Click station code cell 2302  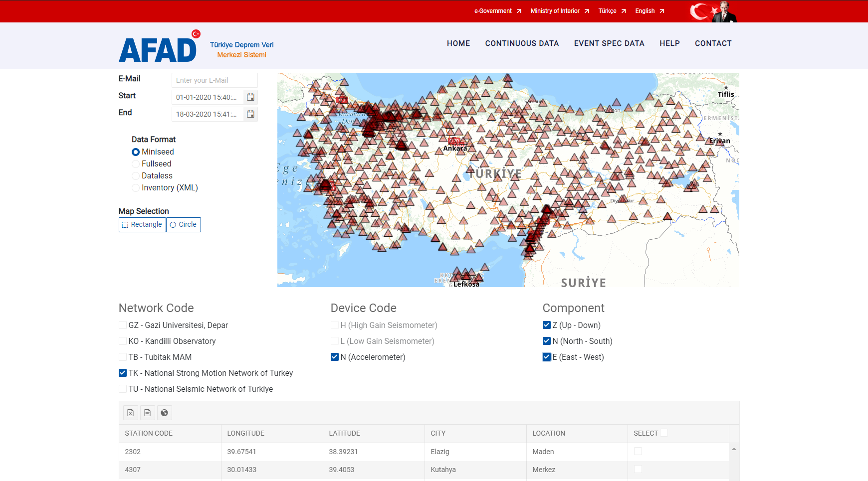170,452
